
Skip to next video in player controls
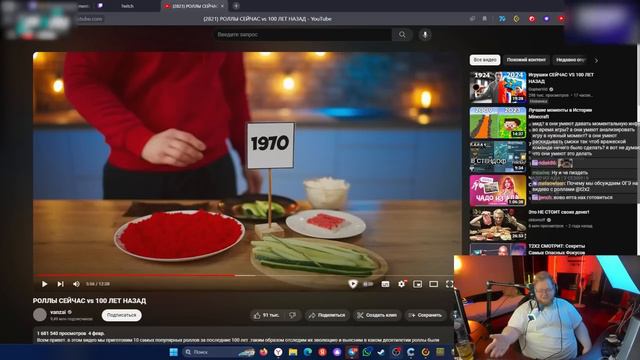[60, 284]
